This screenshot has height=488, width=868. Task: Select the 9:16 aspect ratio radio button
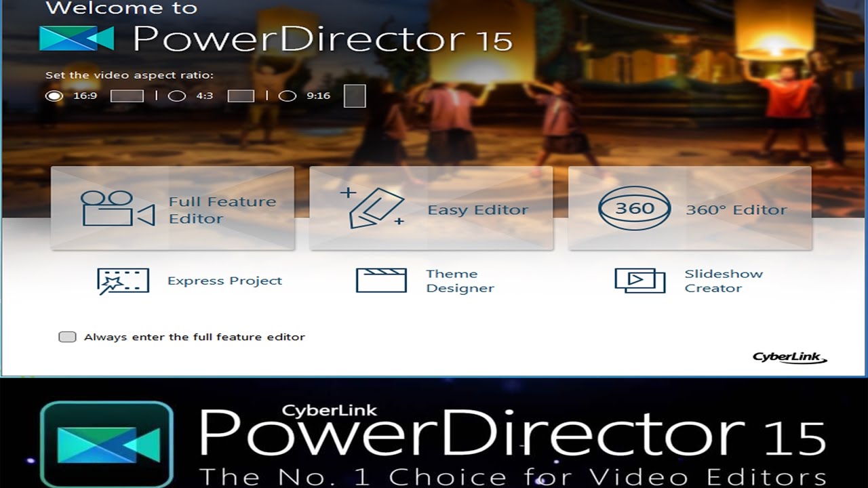click(288, 96)
